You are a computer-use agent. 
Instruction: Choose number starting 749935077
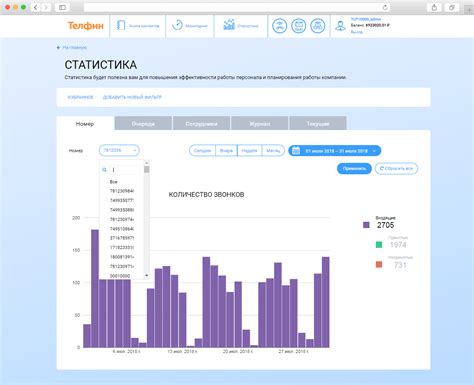pos(122,200)
